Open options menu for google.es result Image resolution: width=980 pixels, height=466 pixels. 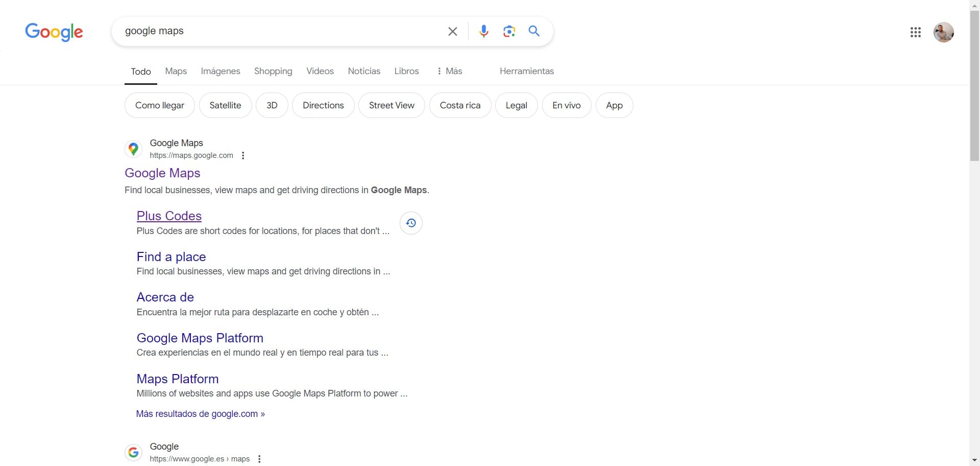point(259,459)
